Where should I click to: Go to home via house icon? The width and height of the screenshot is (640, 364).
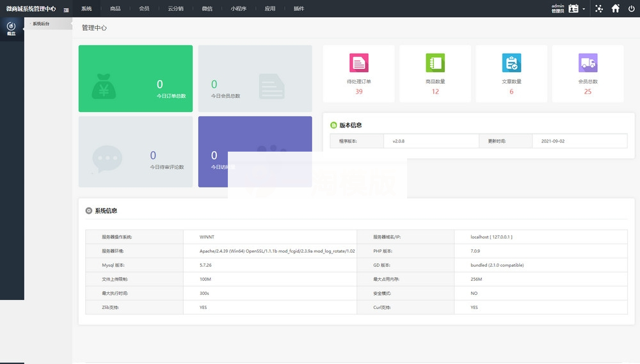pyautogui.click(x=616, y=9)
